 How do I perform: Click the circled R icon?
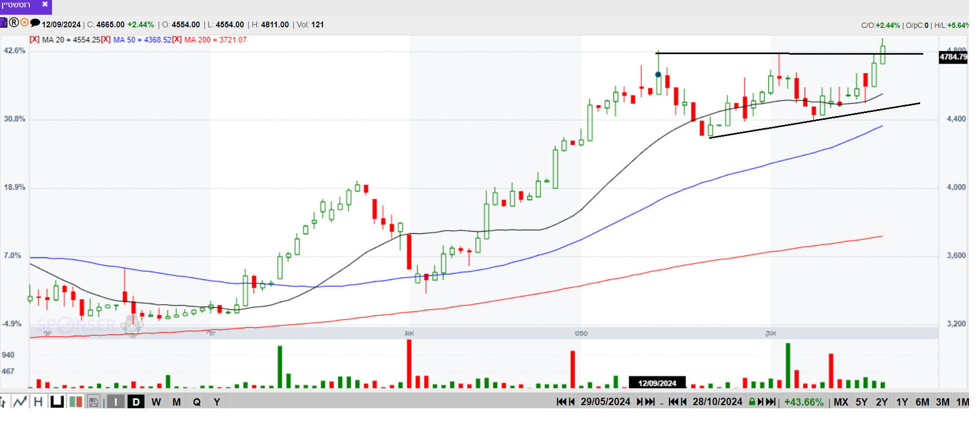[x=14, y=23]
